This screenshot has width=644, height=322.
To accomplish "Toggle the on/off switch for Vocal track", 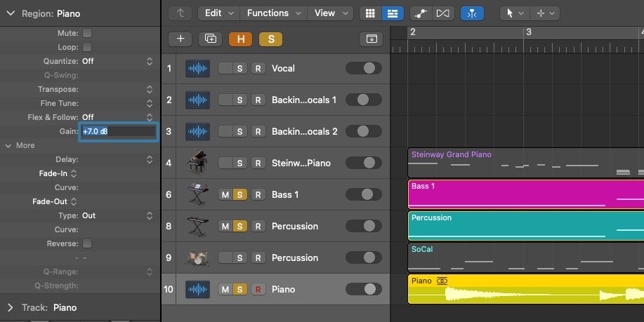I will [x=363, y=68].
